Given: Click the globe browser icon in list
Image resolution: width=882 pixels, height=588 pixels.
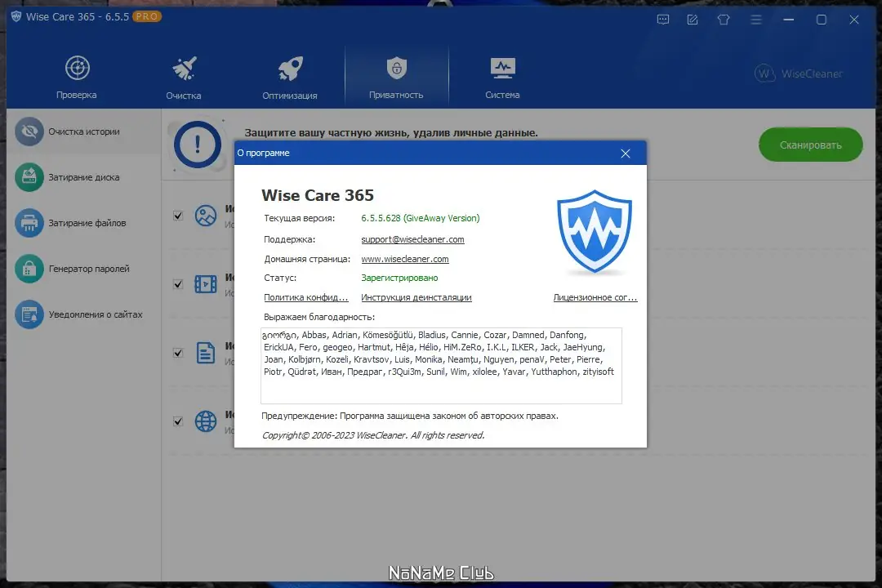Looking at the screenshot, I should (206, 421).
